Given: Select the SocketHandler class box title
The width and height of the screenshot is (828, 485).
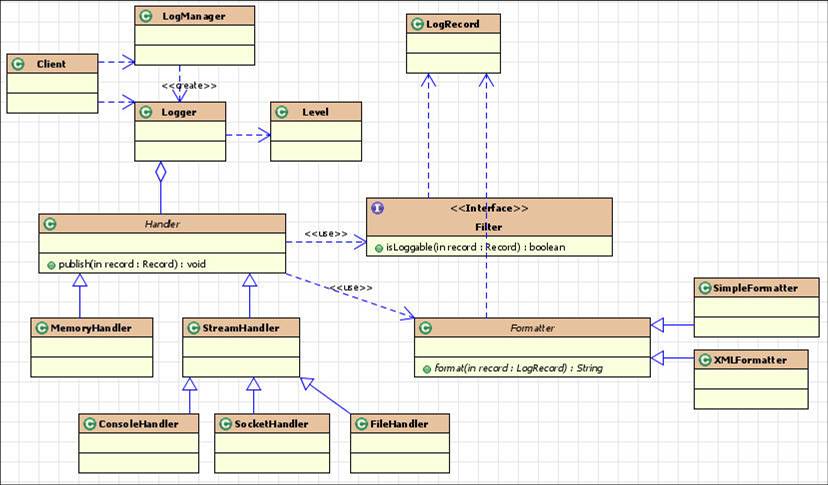Looking at the screenshot, I should [271, 424].
